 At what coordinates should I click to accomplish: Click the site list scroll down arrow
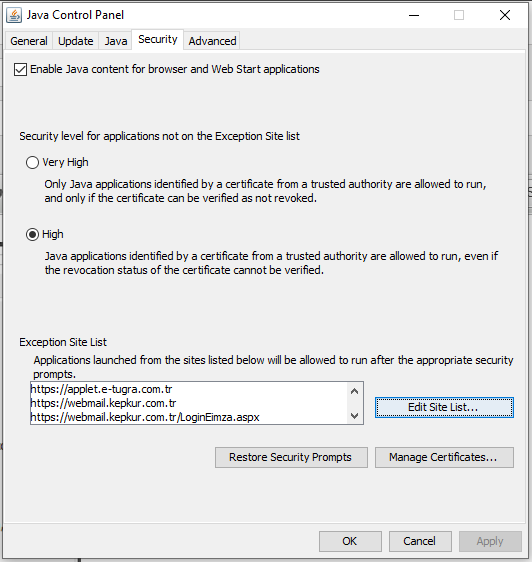point(355,416)
